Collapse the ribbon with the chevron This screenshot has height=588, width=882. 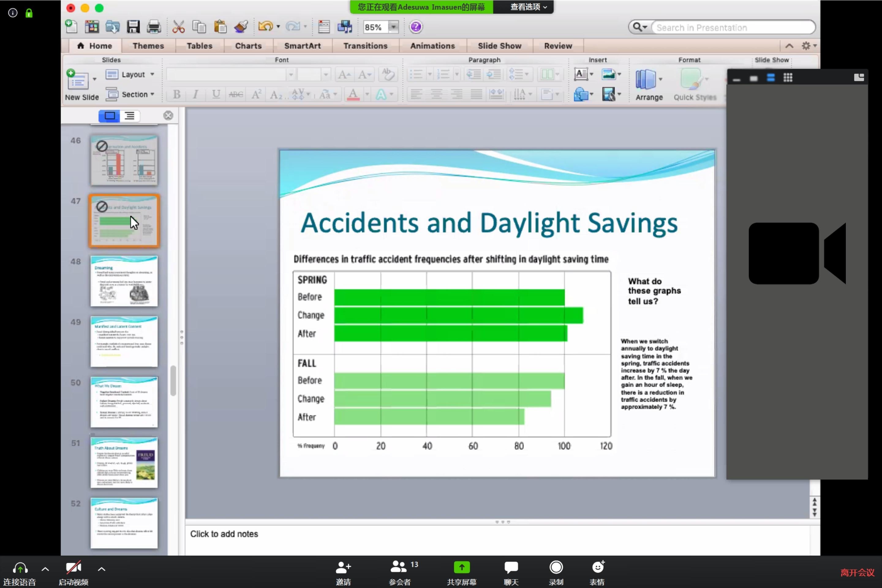tap(789, 46)
